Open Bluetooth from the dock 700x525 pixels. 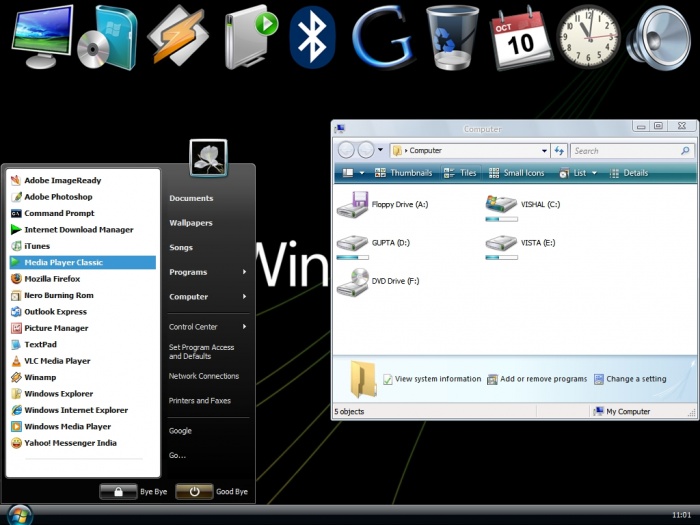coord(312,38)
